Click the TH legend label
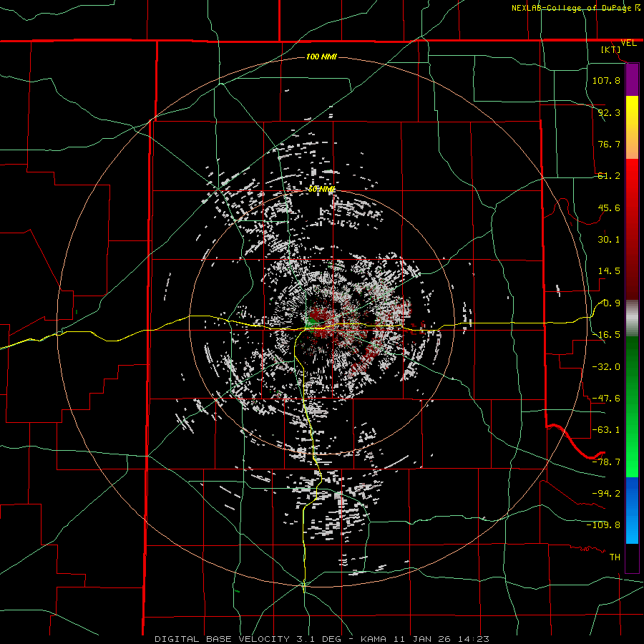The width and height of the screenshot is (644, 644). (x=615, y=557)
